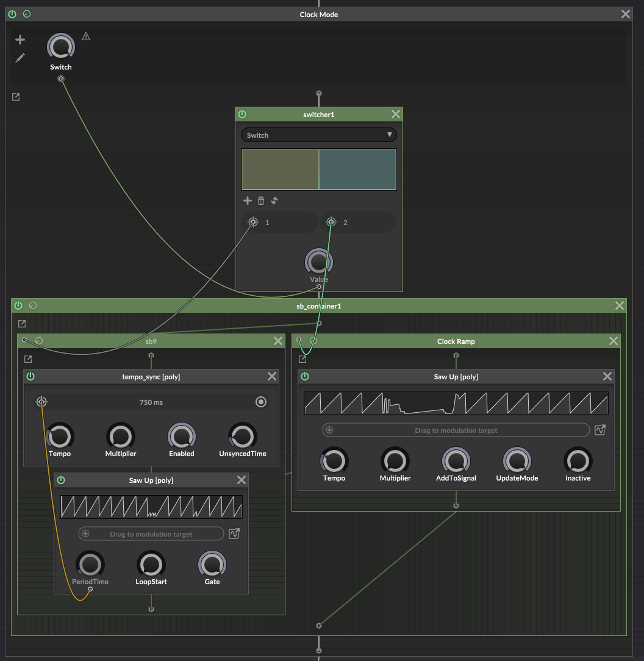Viewport: 644px width, 661px height.
Task: Toggle tempo_sync power button
Action: tap(30, 376)
